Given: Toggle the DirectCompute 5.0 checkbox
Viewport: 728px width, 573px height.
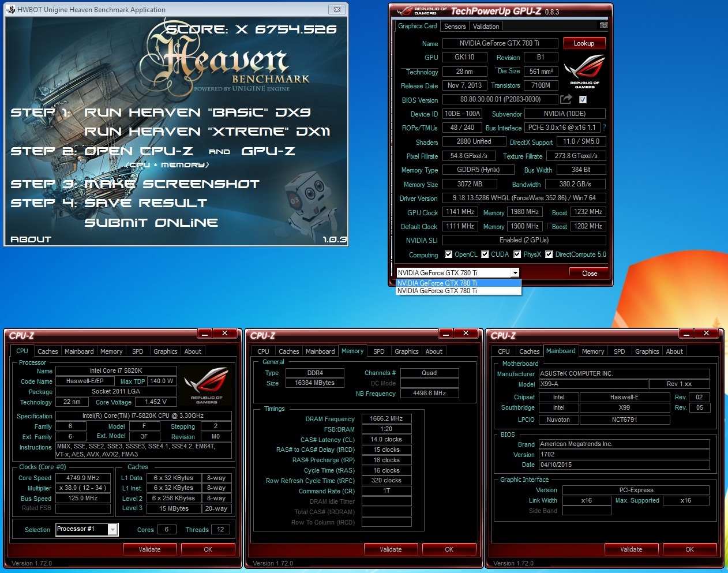Looking at the screenshot, I should coord(549,254).
